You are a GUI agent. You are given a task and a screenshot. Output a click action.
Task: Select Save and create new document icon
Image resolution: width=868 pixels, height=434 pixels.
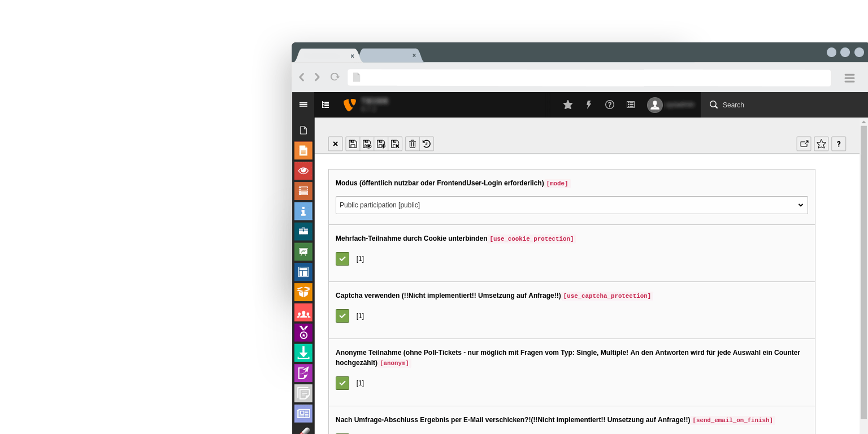(x=381, y=144)
